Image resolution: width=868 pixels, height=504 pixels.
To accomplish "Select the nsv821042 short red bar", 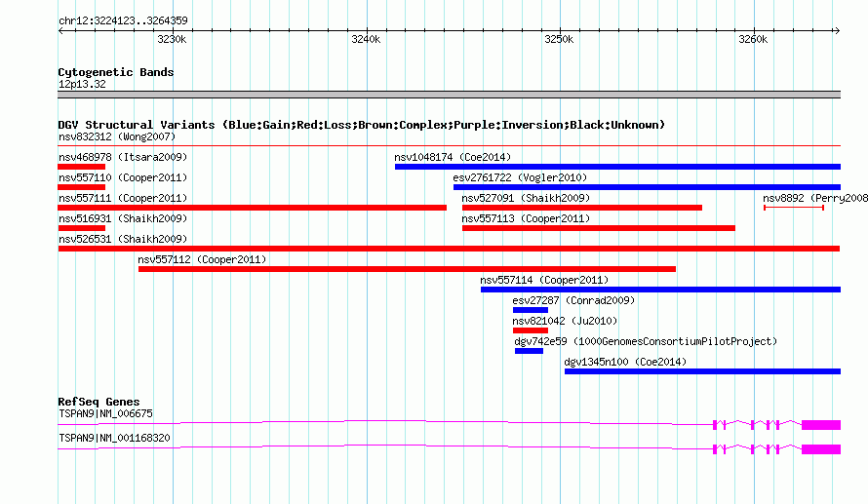I will click(x=531, y=330).
